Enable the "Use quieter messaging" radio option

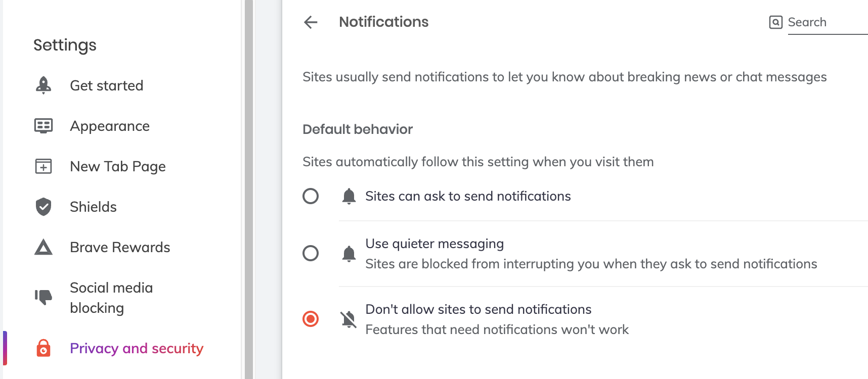click(x=311, y=253)
